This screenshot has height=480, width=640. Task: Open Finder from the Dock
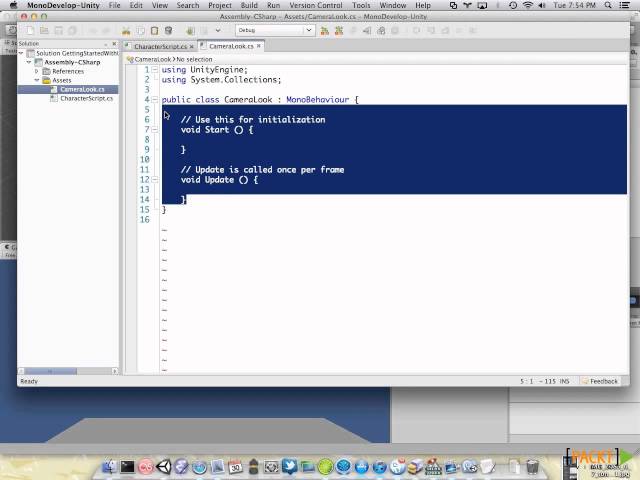point(109,466)
